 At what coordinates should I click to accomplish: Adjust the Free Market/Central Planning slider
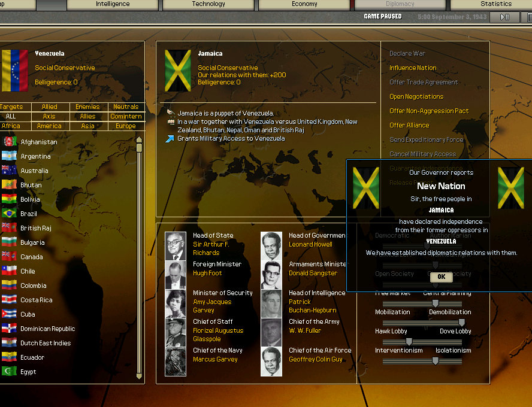coord(436,303)
